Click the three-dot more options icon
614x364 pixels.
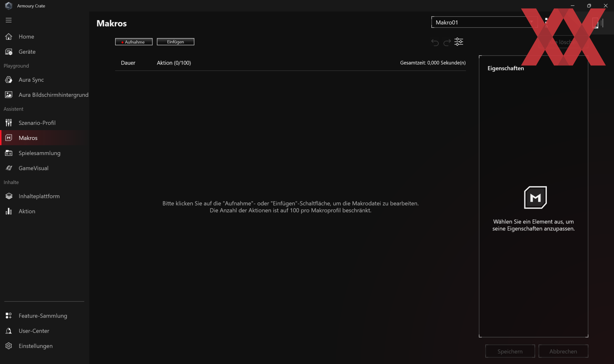click(546, 22)
